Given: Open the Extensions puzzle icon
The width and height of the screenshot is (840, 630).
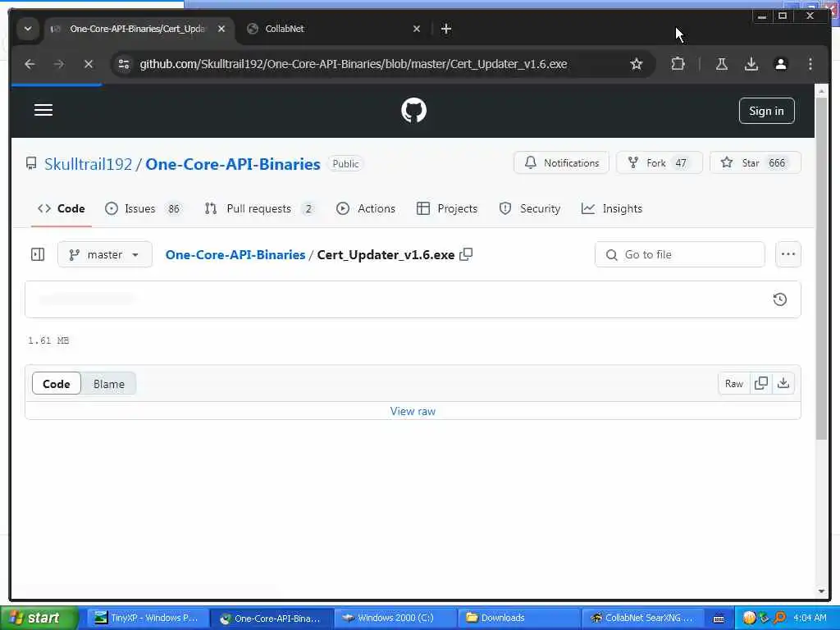Looking at the screenshot, I should pyautogui.click(x=678, y=64).
